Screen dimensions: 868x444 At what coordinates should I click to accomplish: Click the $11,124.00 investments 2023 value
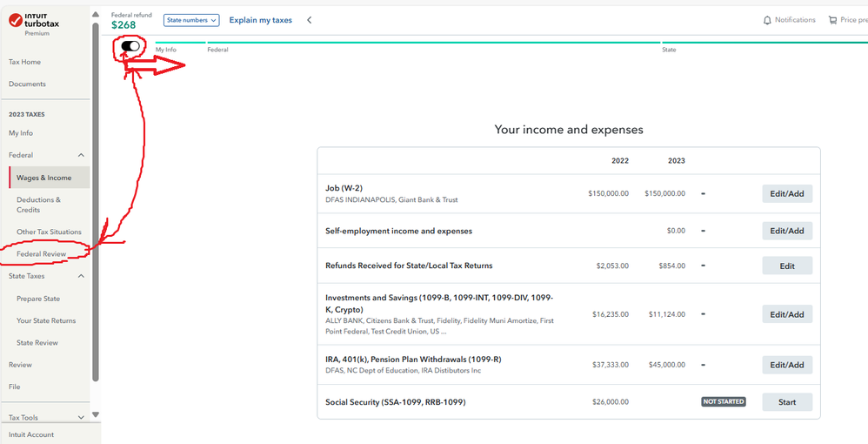(x=667, y=314)
